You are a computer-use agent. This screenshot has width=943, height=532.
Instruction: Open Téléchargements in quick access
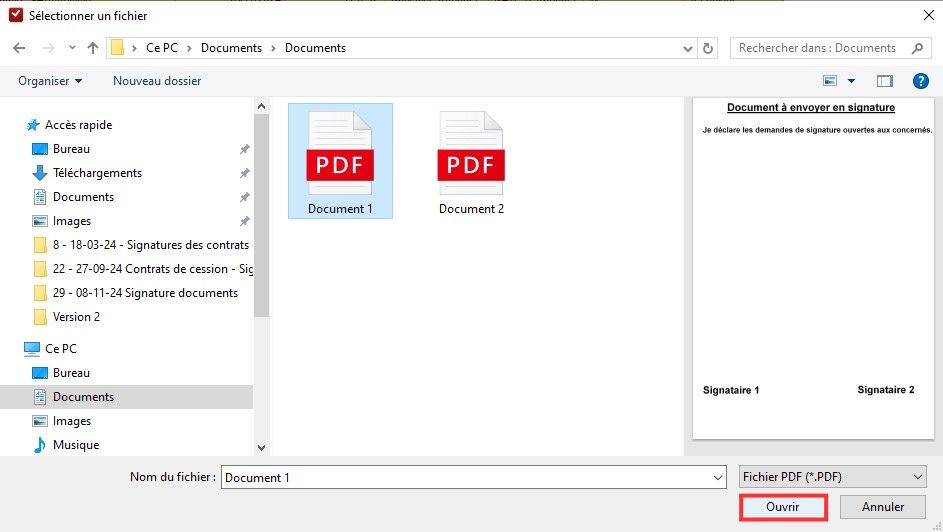(97, 173)
